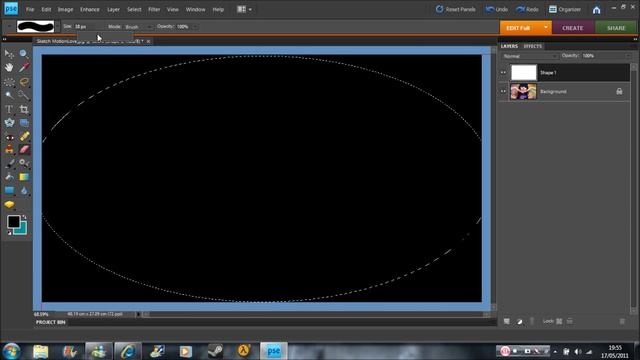Select the Zoom tool
The height and width of the screenshot is (360, 640).
tap(24, 54)
